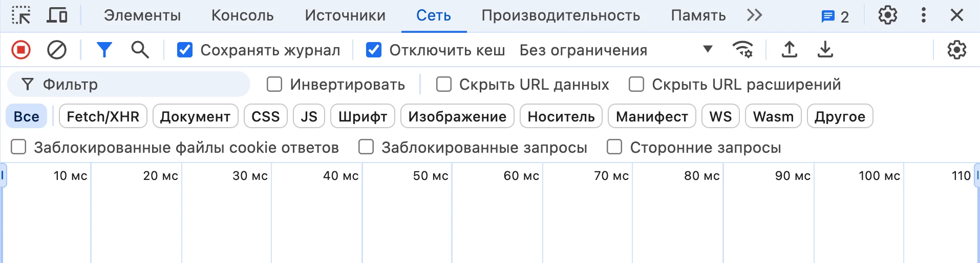Activate the element inspector icon
This screenshot has width=980, height=263.
tap(21, 15)
